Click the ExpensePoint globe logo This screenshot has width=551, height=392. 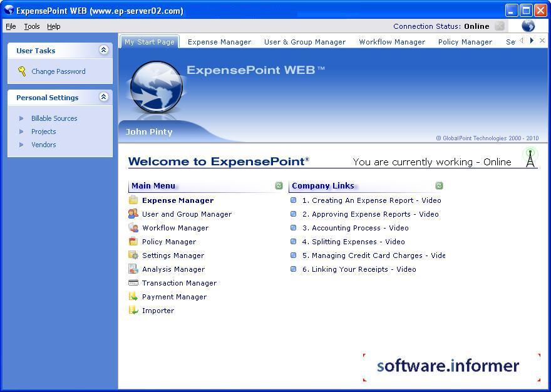(157, 87)
